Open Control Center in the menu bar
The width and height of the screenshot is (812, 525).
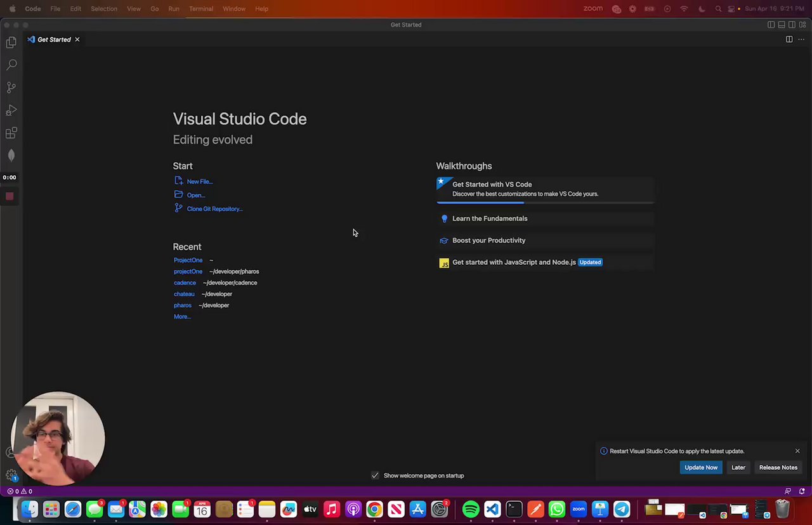[732, 9]
